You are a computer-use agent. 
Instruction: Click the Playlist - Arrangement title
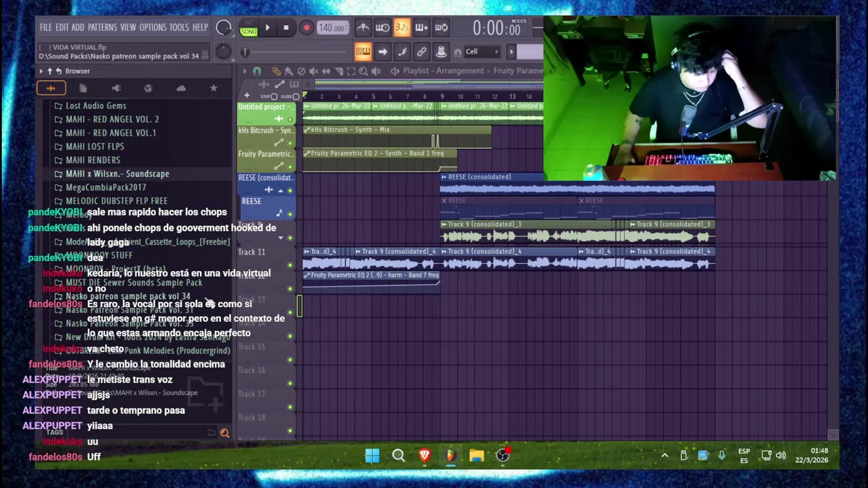pyautogui.click(x=443, y=71)
